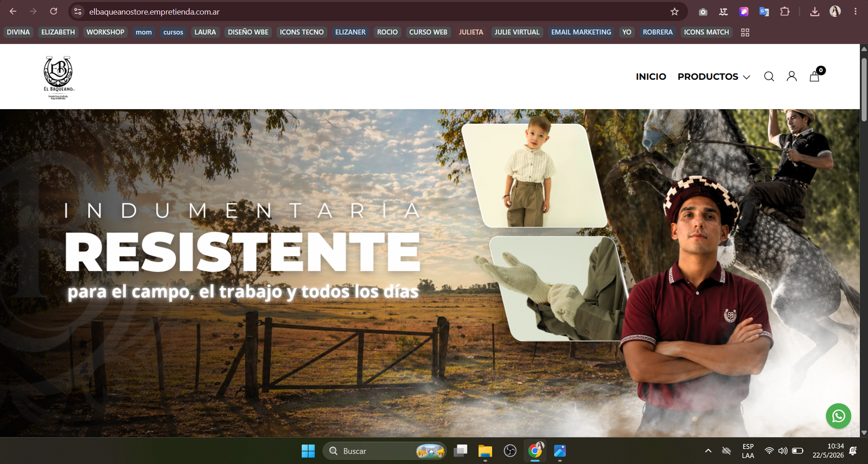Open the Google Translate extension icon
Viewport: 868px width, 464px height.
point(764,11)
